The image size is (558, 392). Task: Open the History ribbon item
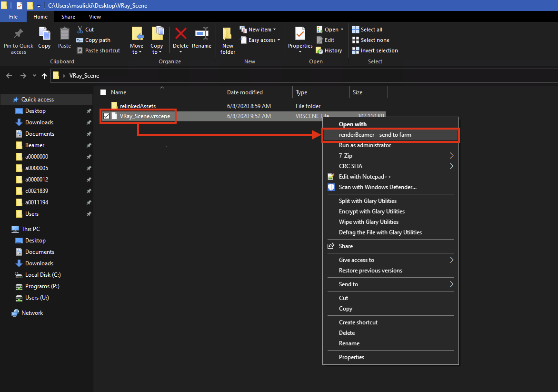[329, 50]
